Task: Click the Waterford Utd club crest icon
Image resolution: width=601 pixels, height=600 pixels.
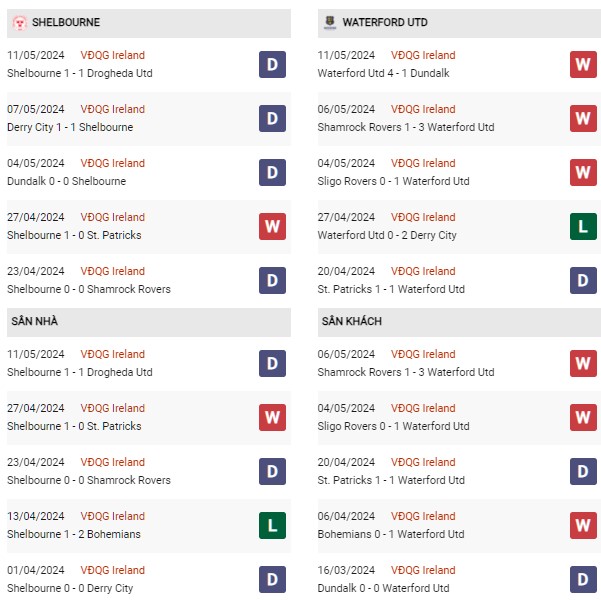Action: click(330, 23)
